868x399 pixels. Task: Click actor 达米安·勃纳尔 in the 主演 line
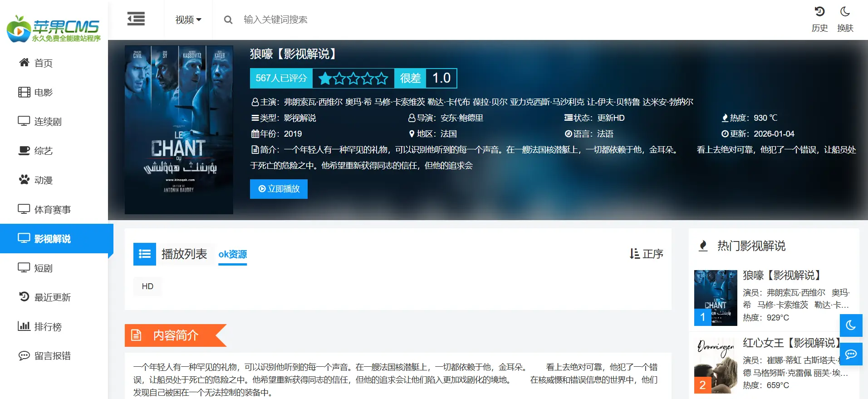(x=668, y=102)
